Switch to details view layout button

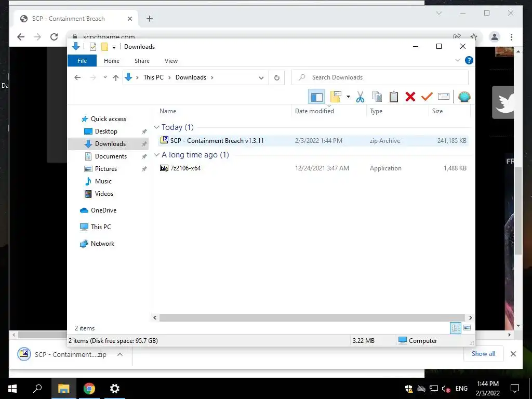coord(456,328)
